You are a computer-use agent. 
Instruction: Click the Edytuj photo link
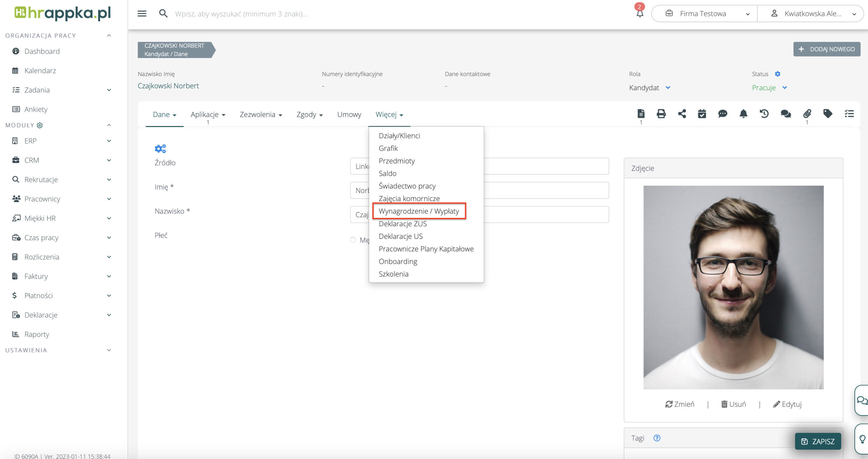[x=787, y=404]
